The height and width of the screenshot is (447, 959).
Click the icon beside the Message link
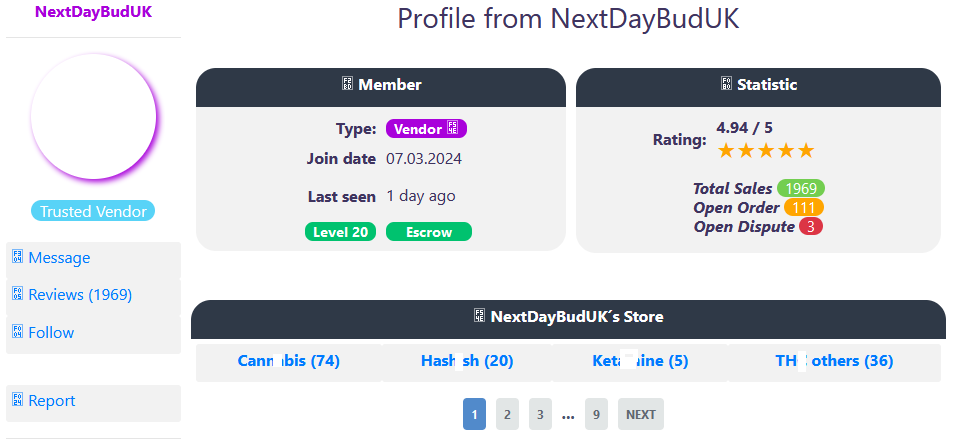tap(17, 258)
